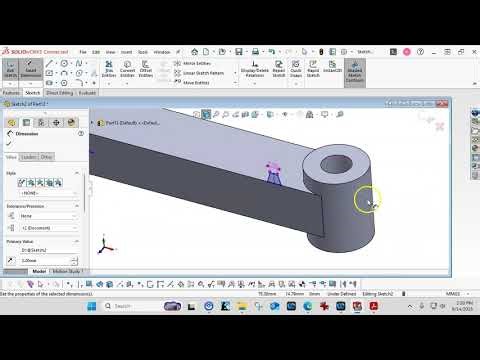Collapse the Primary Value section

point(77,241)
